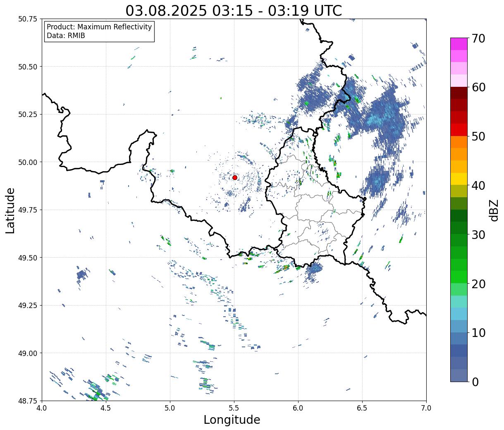Click the colorbar tick label 40

click(478, 185)
